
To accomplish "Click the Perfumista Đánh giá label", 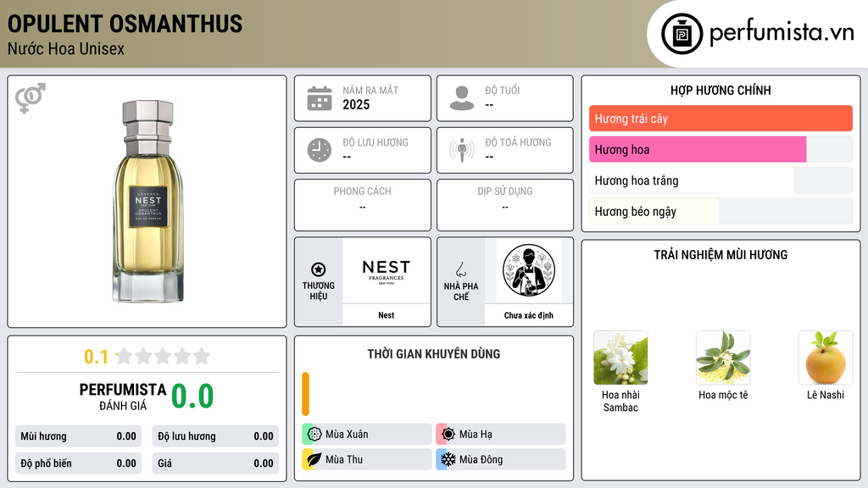I will [122, 396].
